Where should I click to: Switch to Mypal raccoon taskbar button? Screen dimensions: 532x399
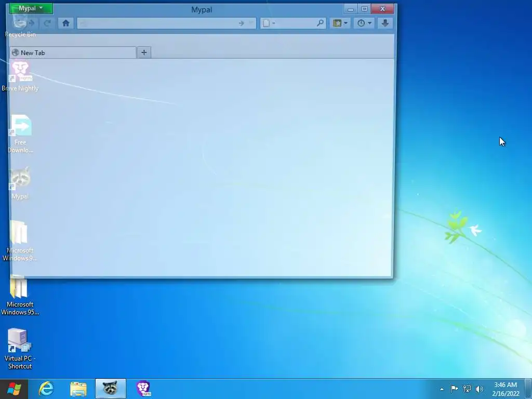coord(111,389)
